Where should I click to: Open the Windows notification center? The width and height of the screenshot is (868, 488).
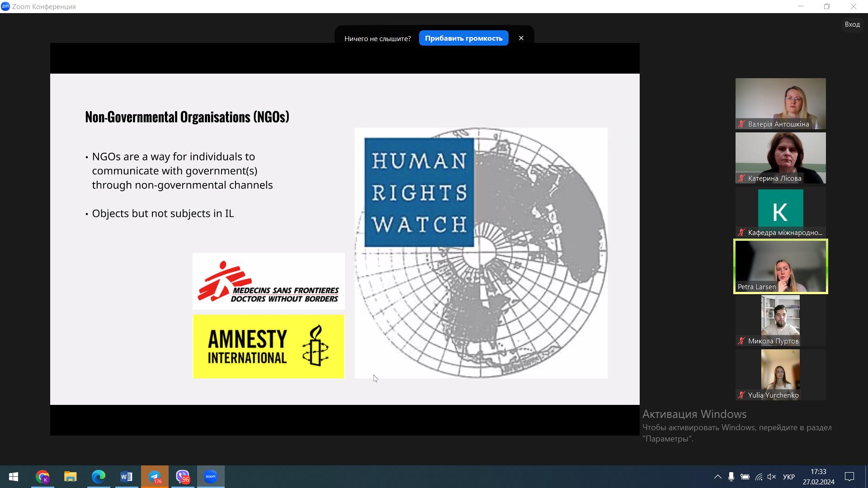coord(849,477)
